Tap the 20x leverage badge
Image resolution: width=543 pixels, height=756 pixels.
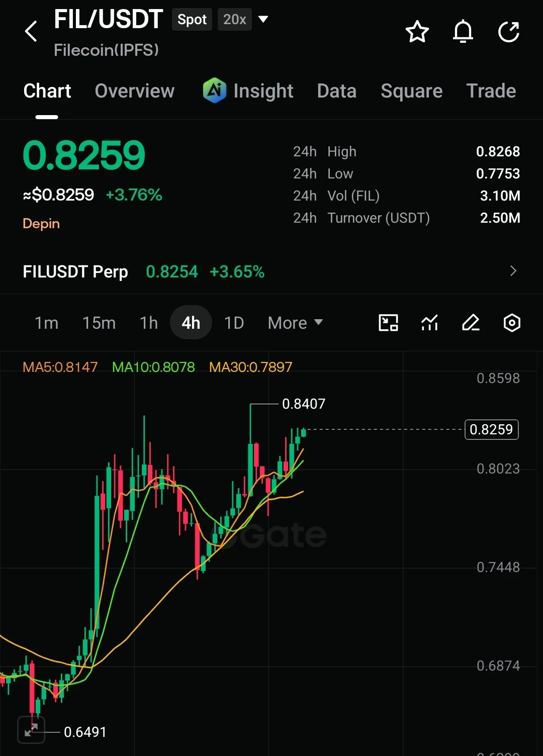point(235,20)
